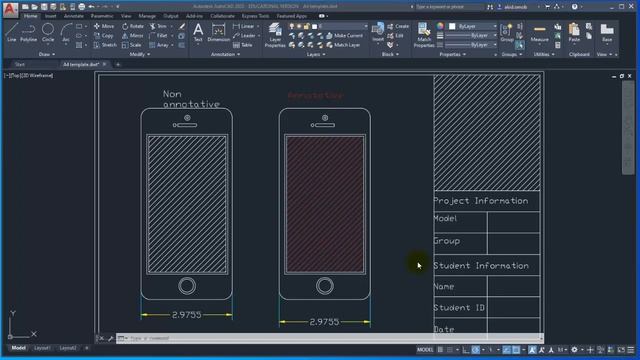Click the Erase tool icon
Viewport: 640px width, 360px height.
182,27
